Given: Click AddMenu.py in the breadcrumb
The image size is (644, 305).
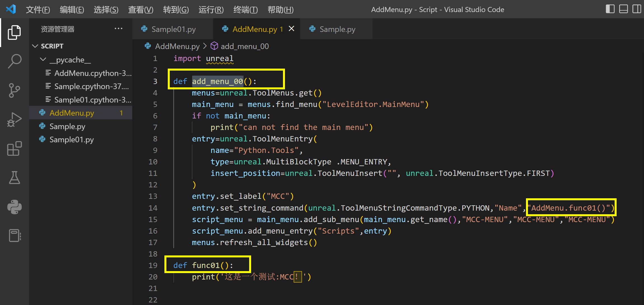Looking at the screenshot, I should point(177,46).
